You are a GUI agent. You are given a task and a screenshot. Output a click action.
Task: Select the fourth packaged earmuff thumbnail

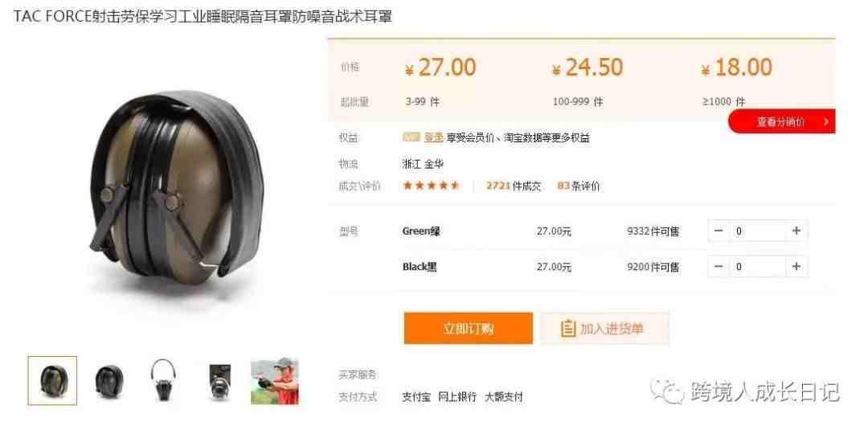pos(219,381)
